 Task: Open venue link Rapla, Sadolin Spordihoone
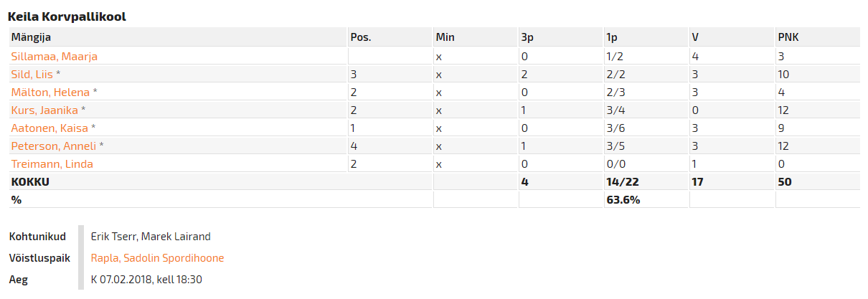point(157,258)
